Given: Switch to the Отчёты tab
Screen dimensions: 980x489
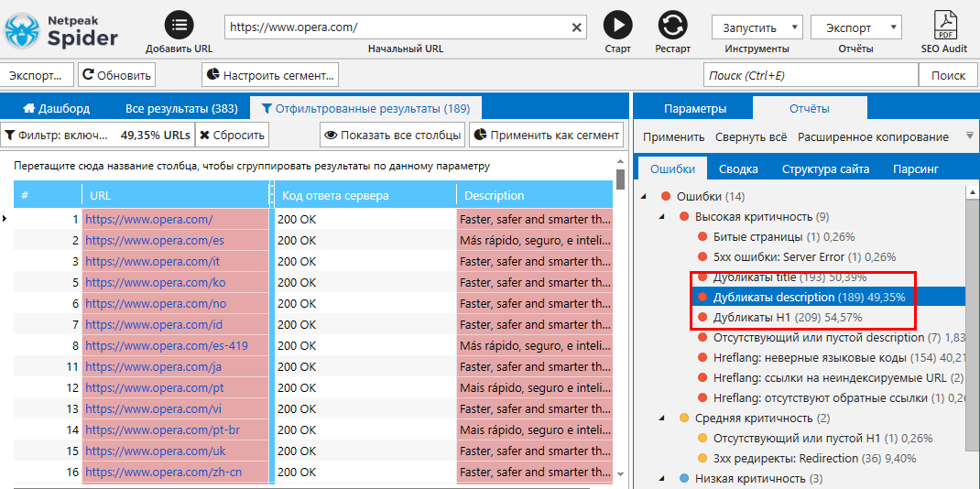Looking at the screenshot, I should pyautogui.click(x=810, y=109).
